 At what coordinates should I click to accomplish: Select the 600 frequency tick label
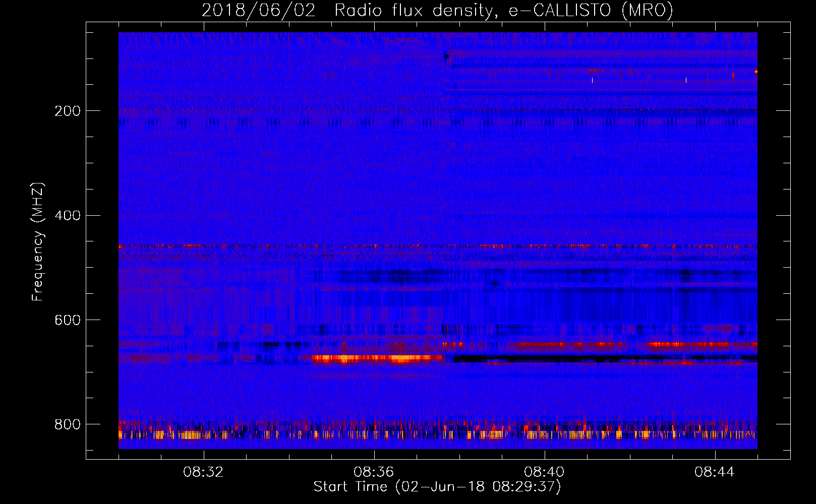click(68, 321)
